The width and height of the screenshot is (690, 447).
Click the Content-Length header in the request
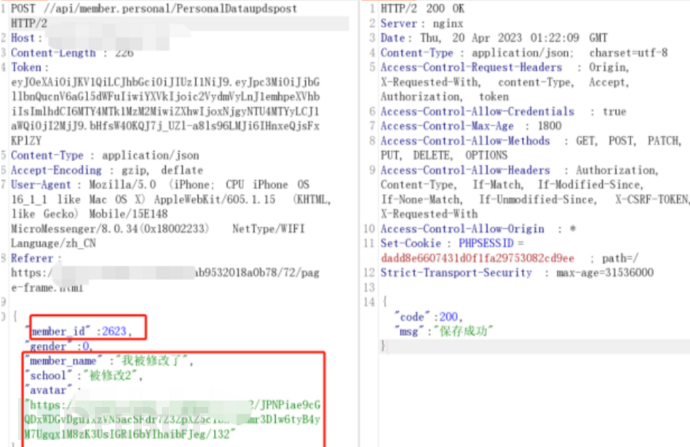pyautogui.click(x=52, y=52)
